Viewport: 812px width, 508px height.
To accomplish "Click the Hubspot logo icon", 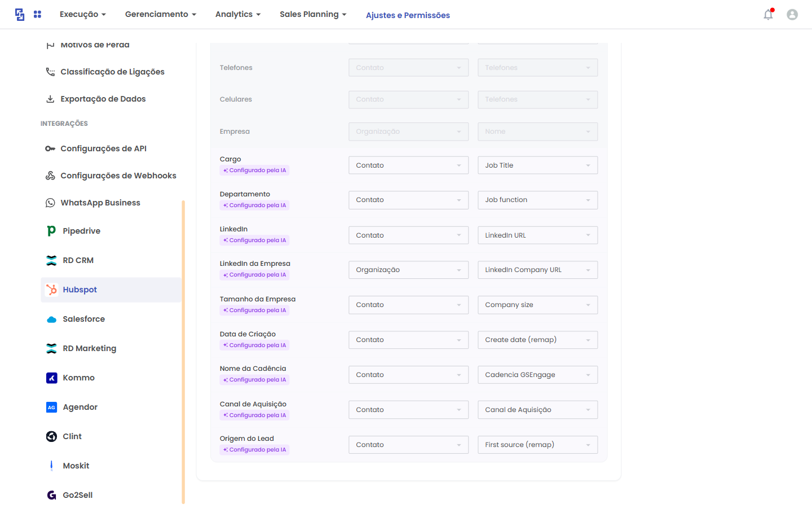I will click(51, 290).
